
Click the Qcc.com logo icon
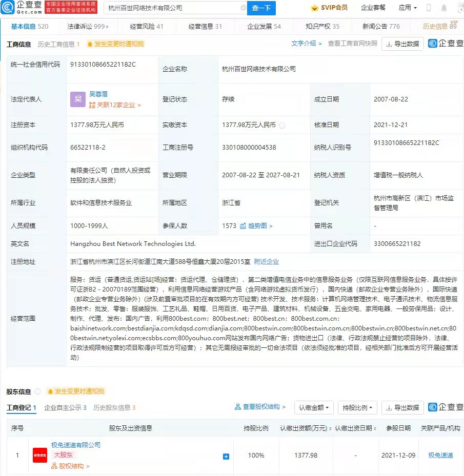click(x=7, y=7)
